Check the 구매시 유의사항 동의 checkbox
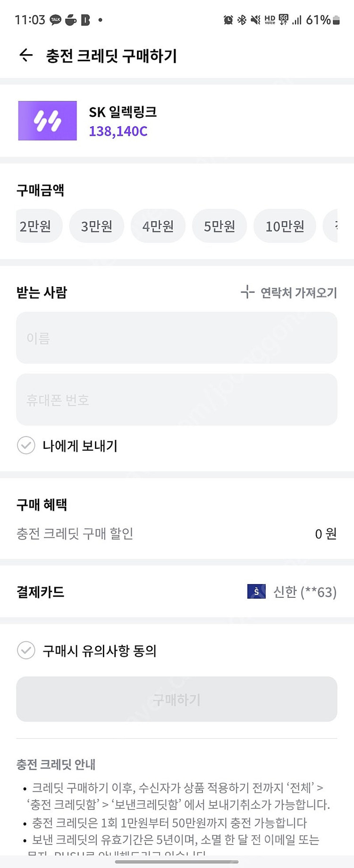 coord(26,650)
